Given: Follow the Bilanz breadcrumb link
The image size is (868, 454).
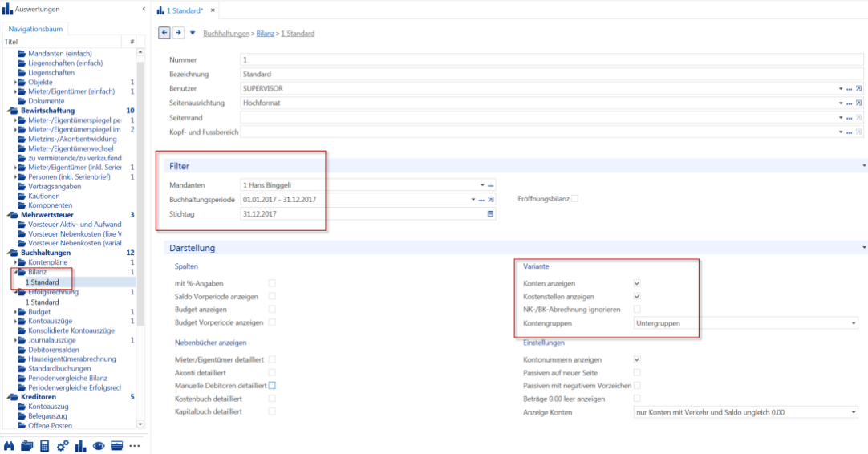Looking at the screenshot, I should (266, 33).
